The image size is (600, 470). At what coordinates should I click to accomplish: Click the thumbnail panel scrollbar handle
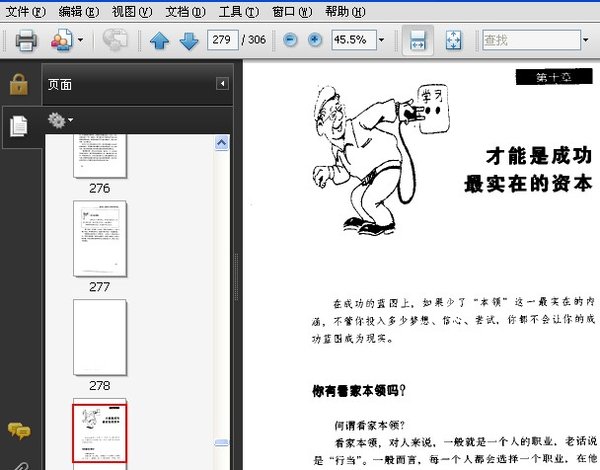(x=222, y=443)
